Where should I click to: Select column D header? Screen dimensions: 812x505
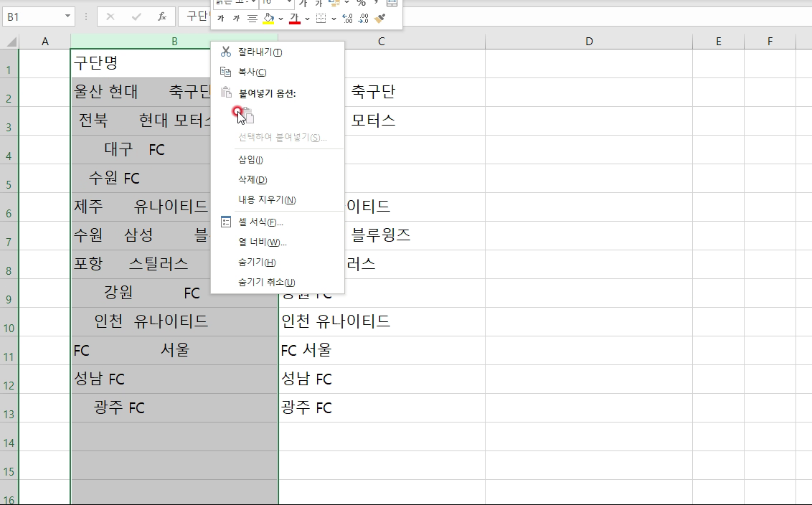click(x=589, y=42)
